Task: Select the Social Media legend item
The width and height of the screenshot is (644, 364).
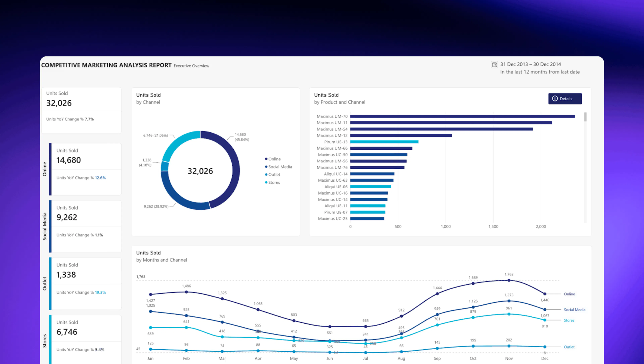Action: tap(279, 167)
